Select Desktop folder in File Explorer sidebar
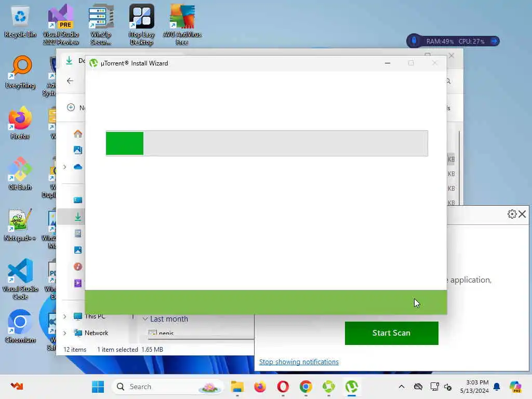The height and width of the screenshot is (399, 532). 78,200
